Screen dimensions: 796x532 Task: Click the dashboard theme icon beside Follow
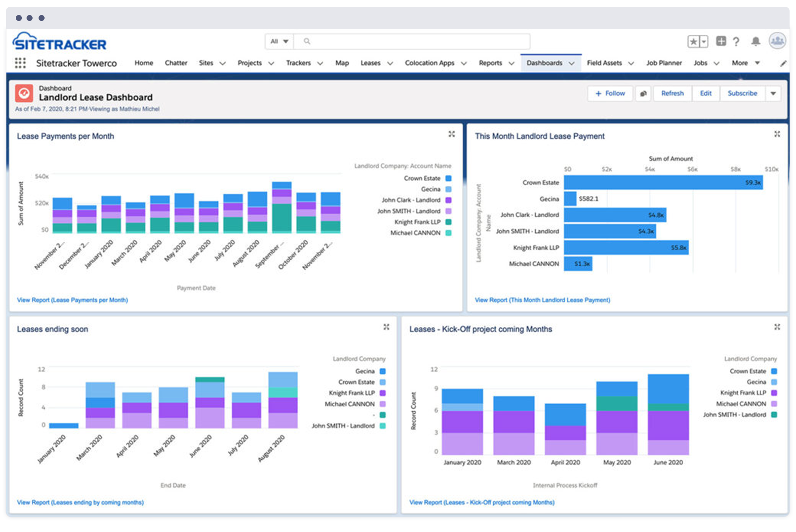(x=643, y=93)
